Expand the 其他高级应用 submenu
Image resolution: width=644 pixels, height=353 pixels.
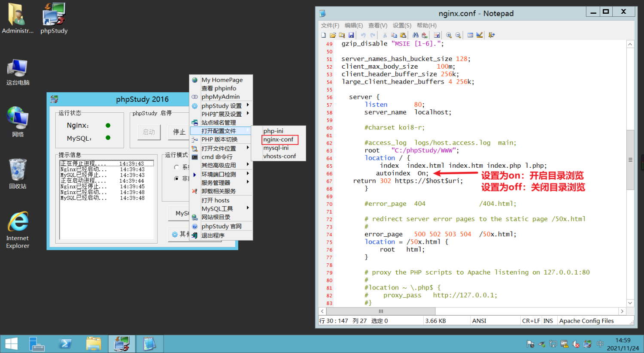click(x=221, y=165)
